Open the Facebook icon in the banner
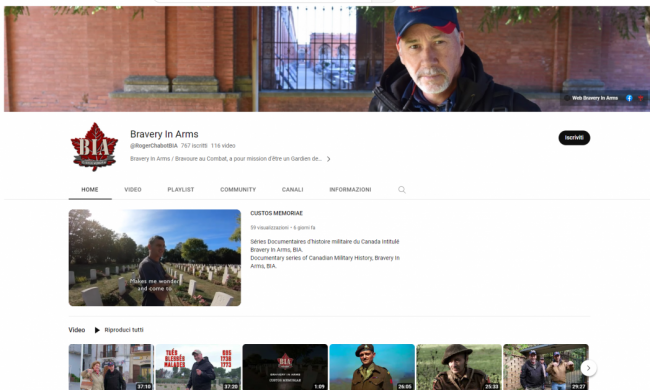This screenshot has height=390, width=650. [629, 98]
